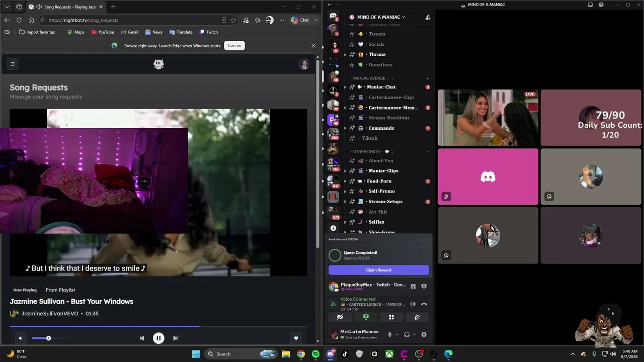Open Edge settings and more menu

pos(282,20)
